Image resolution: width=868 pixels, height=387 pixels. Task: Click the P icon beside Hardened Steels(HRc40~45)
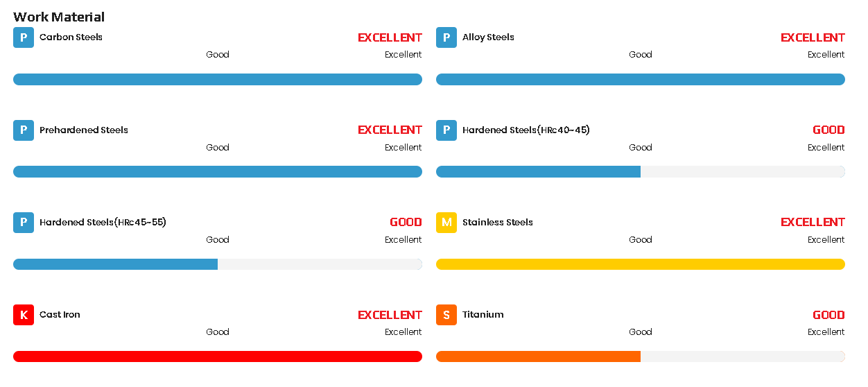446,130
